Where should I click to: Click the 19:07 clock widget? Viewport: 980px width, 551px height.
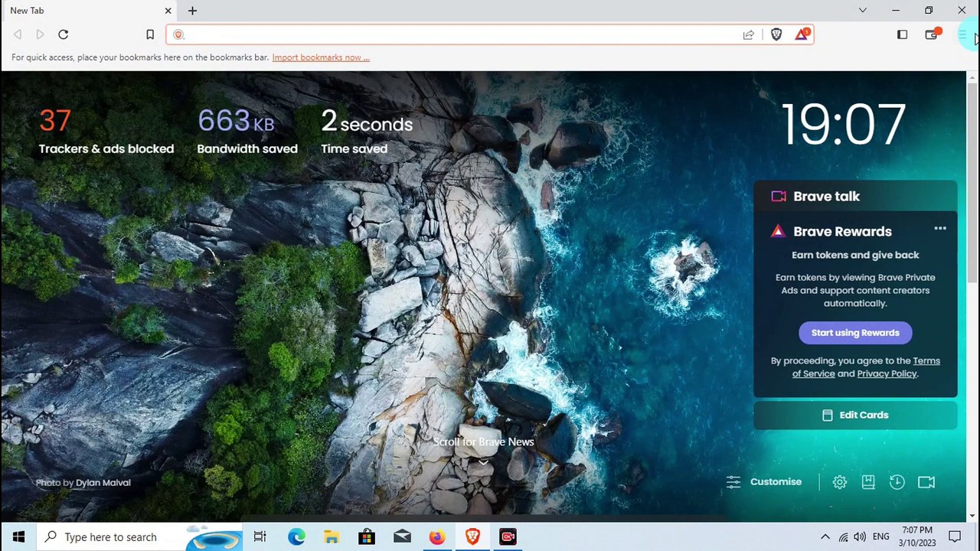843,125
